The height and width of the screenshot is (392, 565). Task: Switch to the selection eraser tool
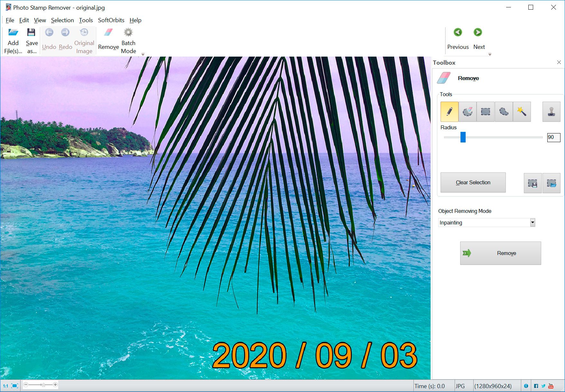click(467, 112)
